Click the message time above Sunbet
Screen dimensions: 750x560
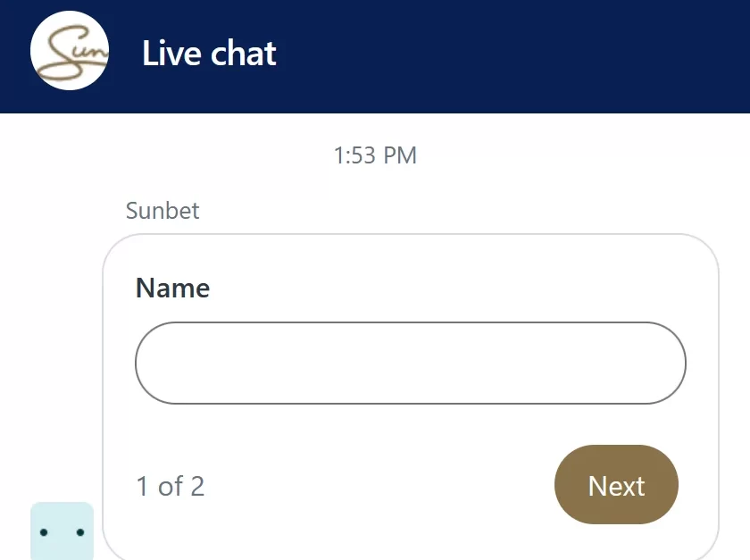coord(375,155)
